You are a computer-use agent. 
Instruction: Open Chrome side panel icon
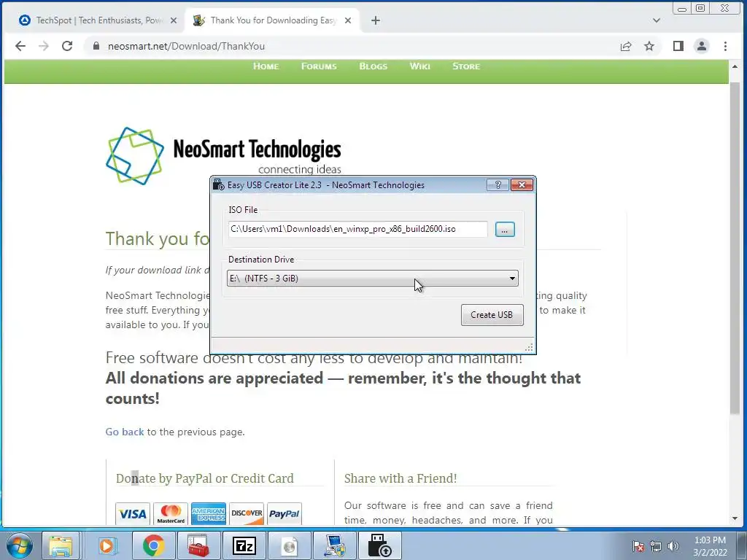click(x=678, y=46)
